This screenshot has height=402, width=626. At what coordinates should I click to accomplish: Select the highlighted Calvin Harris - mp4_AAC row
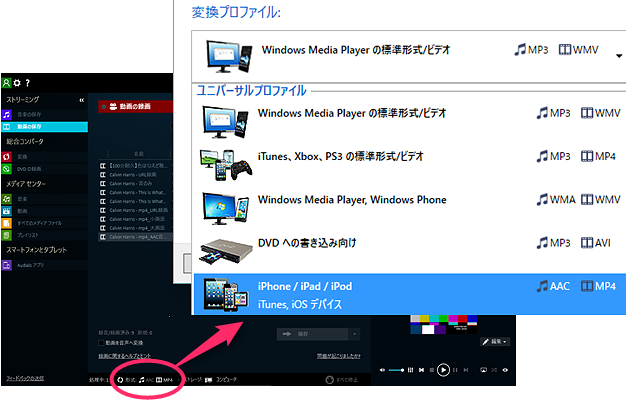pos(135,237)
